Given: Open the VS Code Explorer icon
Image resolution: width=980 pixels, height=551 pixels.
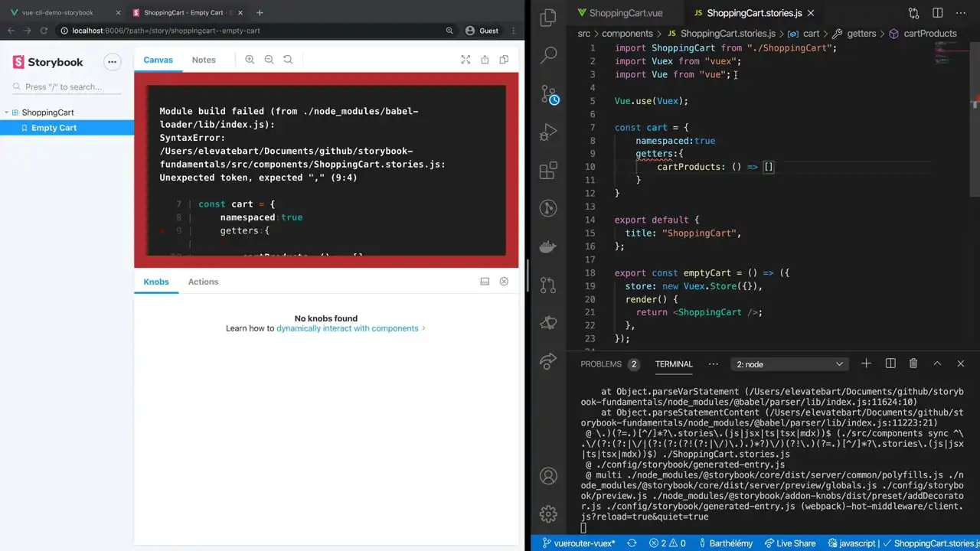Looking at the screenshot, I should pyautogui.click(x=548, y=18).
